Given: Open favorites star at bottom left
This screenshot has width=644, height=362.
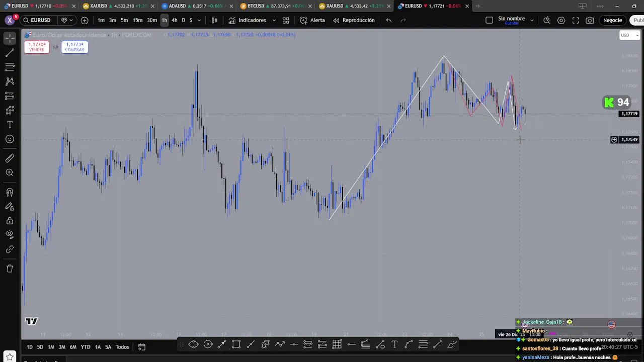Looking at the screenshot, I should click(x=10, y=357).
